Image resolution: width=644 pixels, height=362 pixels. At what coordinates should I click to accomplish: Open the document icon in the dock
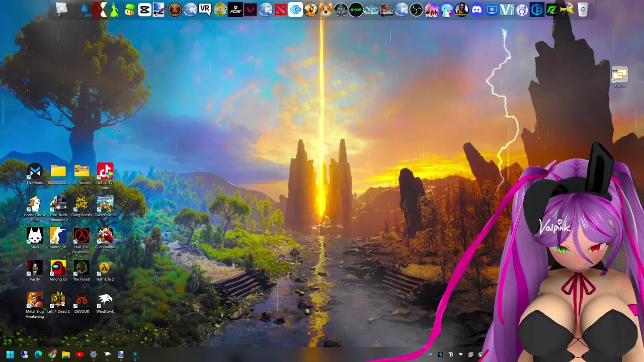tap(61, 9)
